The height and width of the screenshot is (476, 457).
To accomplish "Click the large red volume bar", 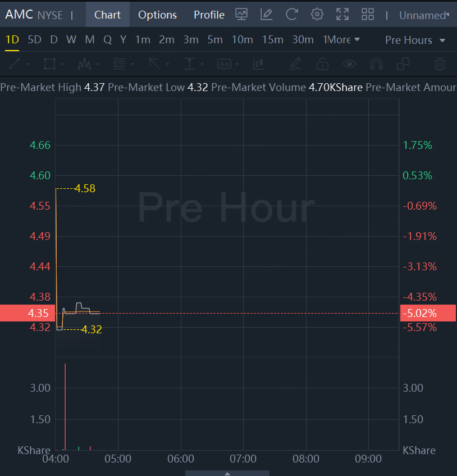I will tap(65, 406).
